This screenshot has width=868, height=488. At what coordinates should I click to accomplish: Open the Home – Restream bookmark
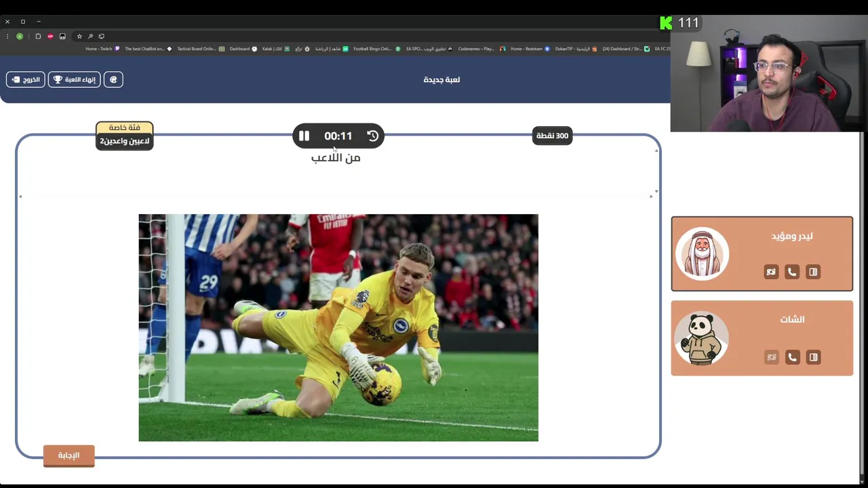530,49
